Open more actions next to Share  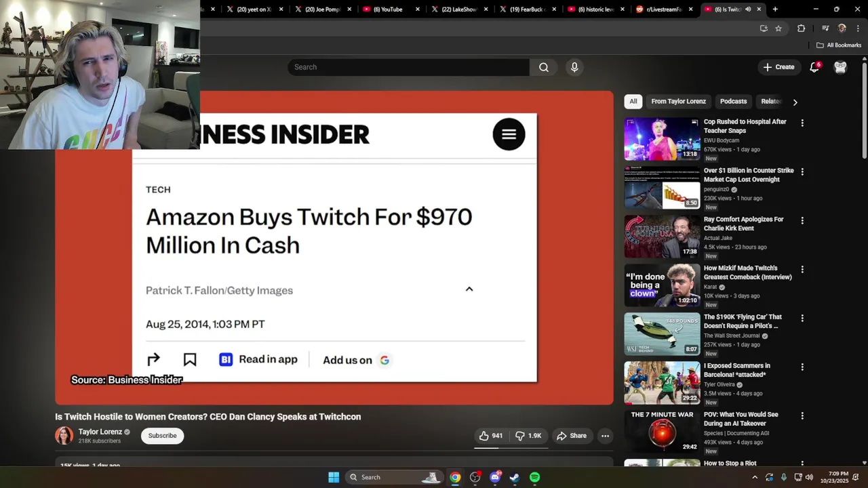click(605, 436)
